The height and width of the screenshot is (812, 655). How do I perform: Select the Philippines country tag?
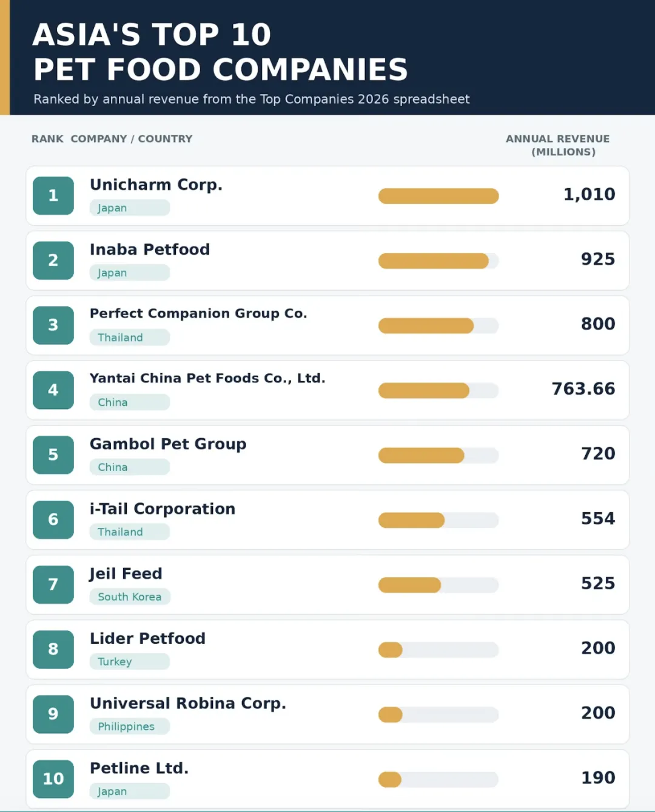point(130,726)
